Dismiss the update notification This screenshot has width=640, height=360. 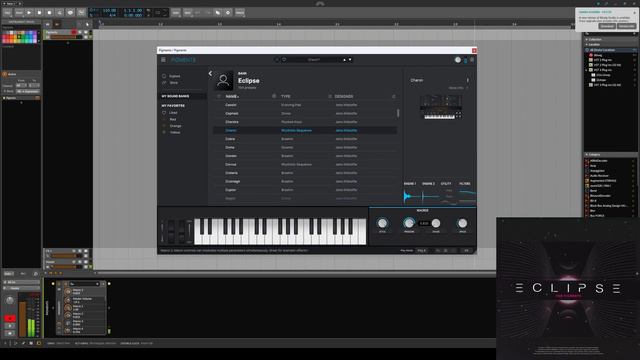[x=635, y=12]
